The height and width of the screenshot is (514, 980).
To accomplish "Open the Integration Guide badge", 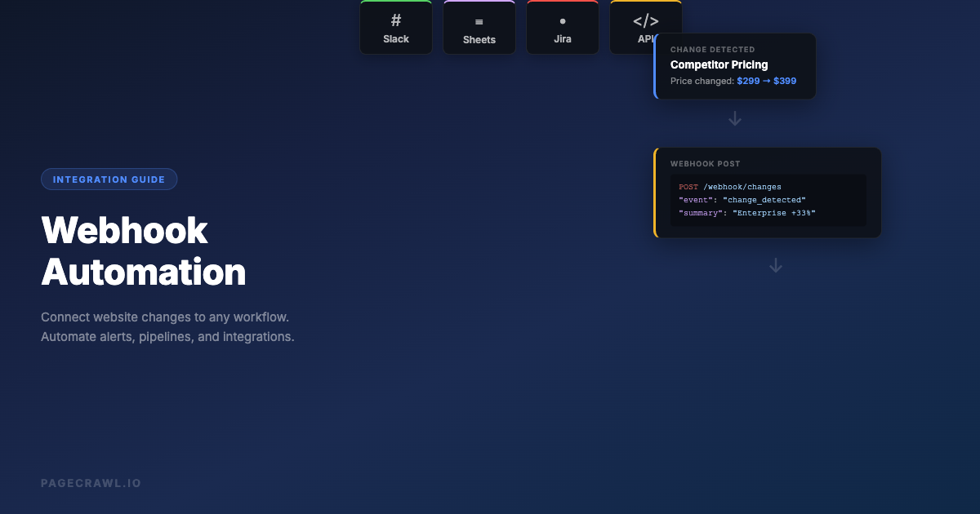I will (x=109, y=179).
